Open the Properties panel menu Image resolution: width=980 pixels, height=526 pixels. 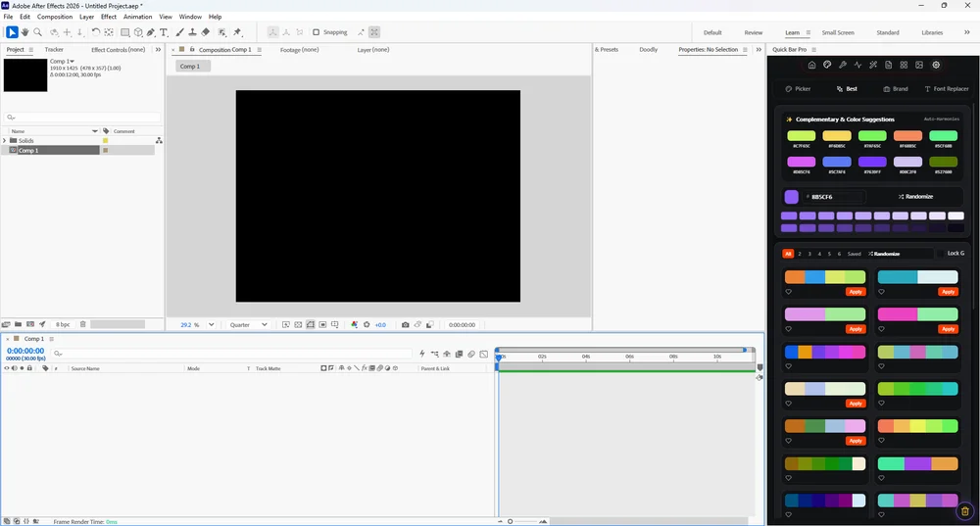745,49
